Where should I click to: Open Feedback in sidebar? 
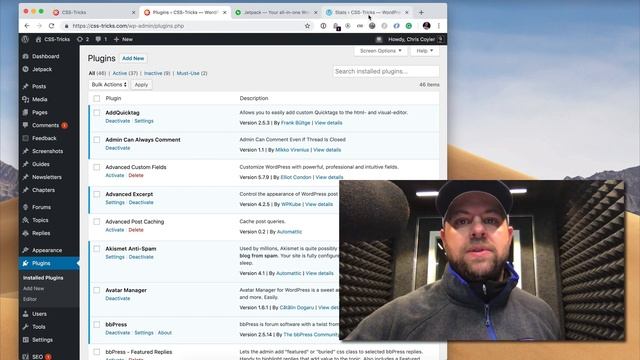click(44, 138)
